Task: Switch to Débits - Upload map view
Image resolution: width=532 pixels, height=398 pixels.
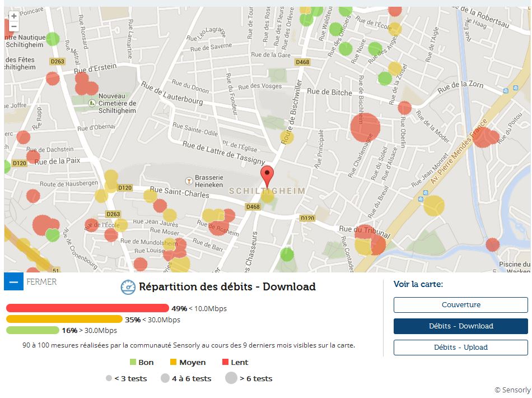Action: (x=460, y=348)
